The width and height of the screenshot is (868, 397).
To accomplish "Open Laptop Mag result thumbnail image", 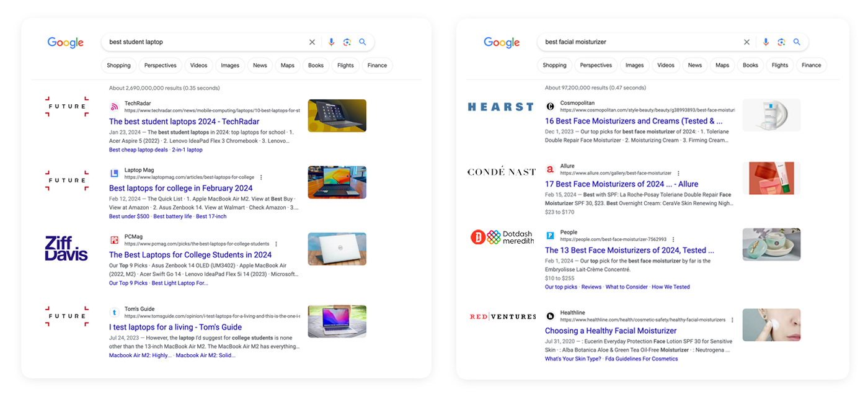I will [x=337, y=182].
